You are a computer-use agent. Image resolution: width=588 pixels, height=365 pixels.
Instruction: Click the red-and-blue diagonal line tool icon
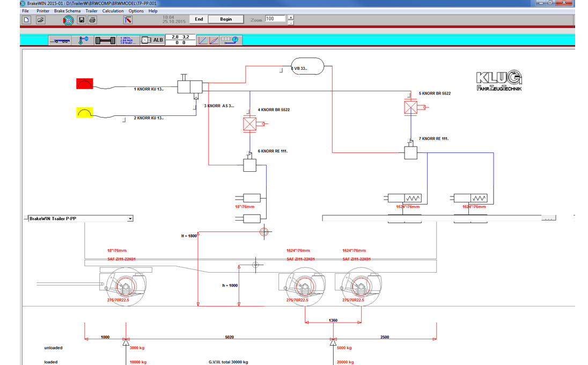[x=128, y=20]
